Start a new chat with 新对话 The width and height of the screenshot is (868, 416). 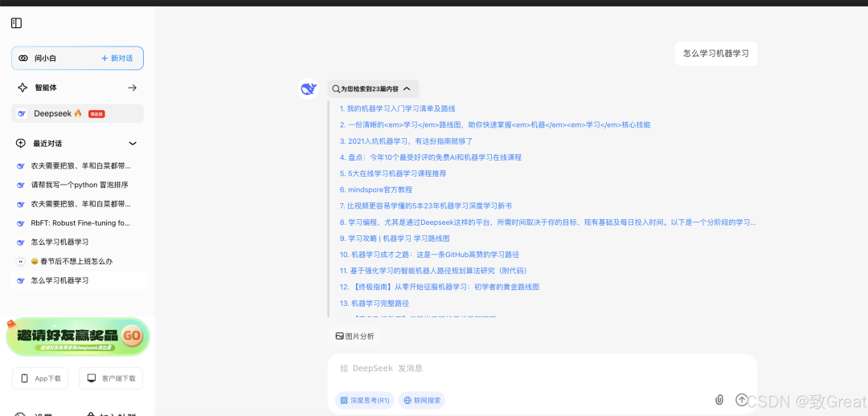coord(117,58)
